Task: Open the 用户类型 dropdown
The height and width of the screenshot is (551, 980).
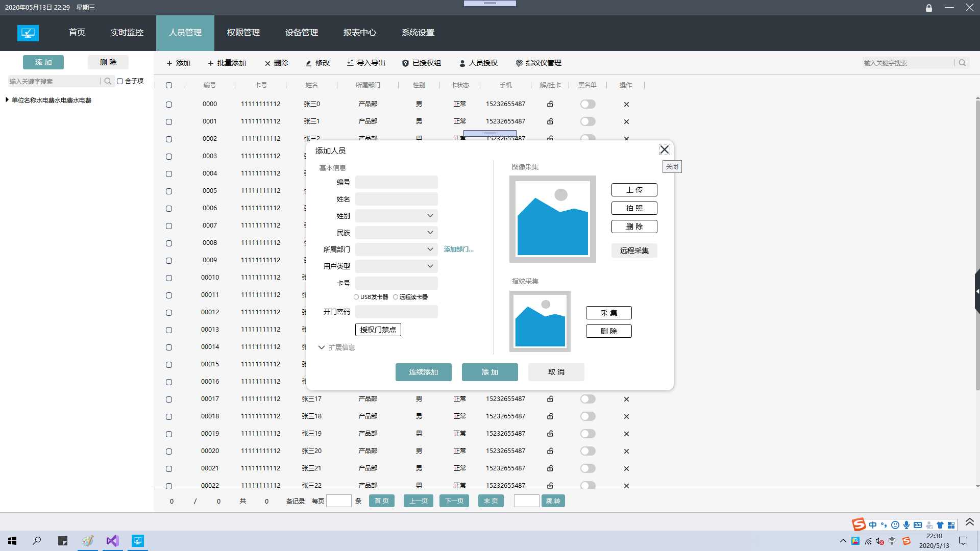Action: (x=397, y=266)
